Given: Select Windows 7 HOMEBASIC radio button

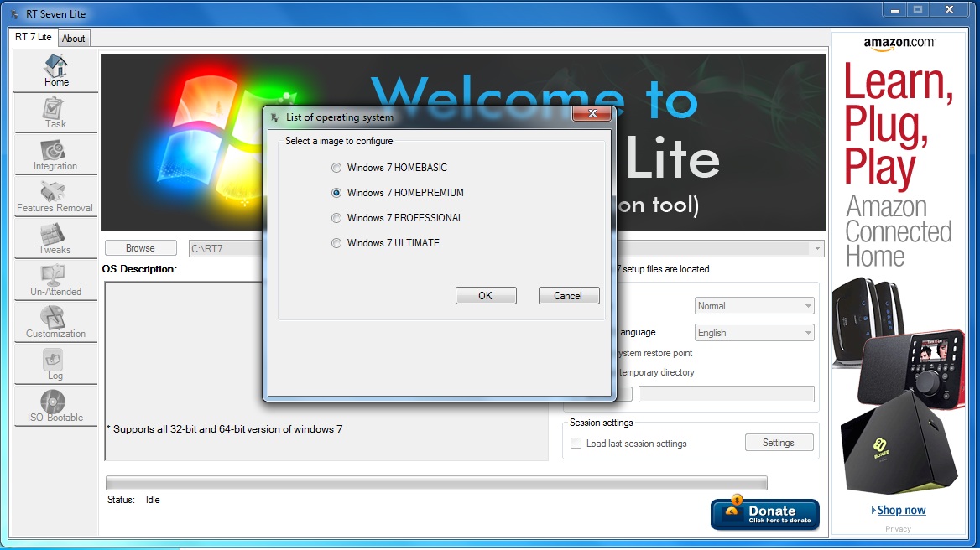Looking at the screenshot, I should point(336,168).
